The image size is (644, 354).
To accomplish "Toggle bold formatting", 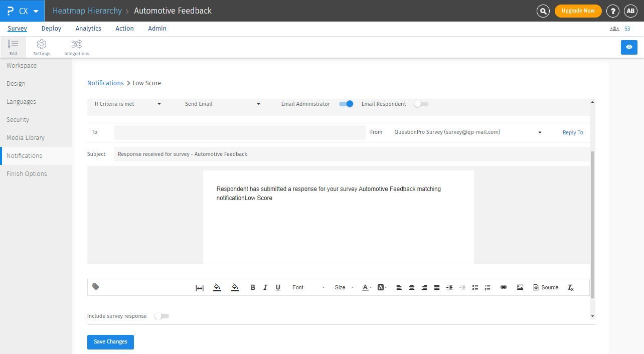I will pyautogui.click(x=253, y=287).
